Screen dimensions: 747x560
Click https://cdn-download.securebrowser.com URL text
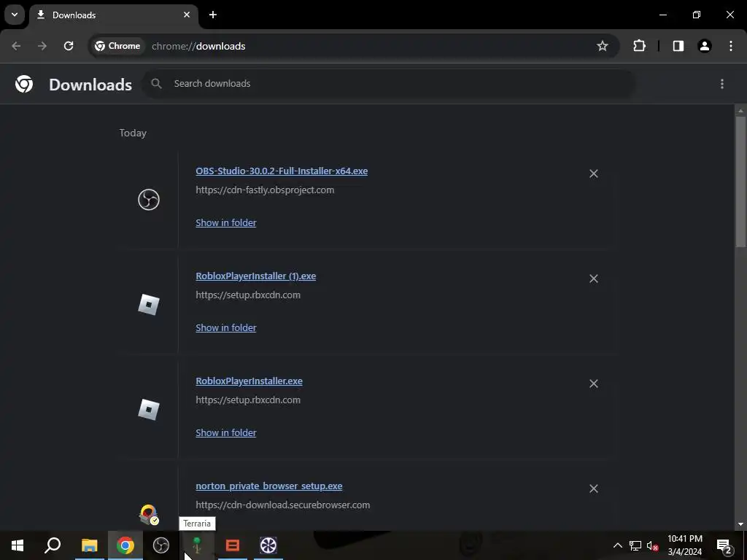click(x=283, y=505)
